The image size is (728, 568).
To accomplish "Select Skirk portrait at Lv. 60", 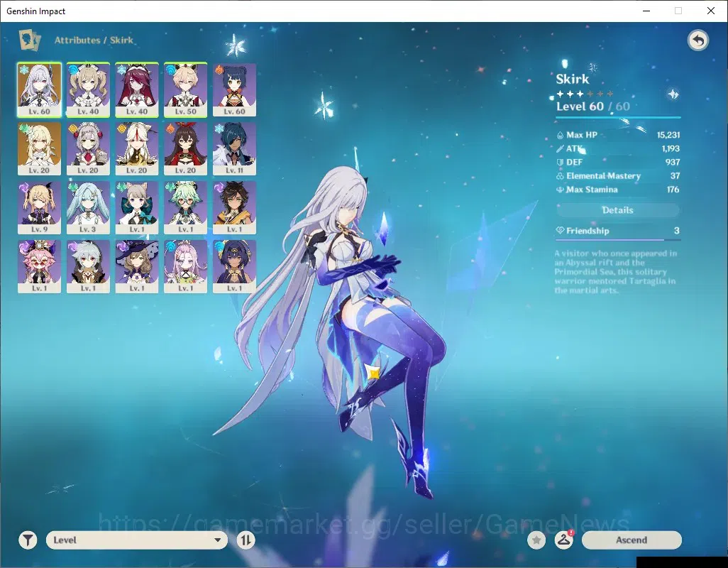I will (x=40, y=89).
